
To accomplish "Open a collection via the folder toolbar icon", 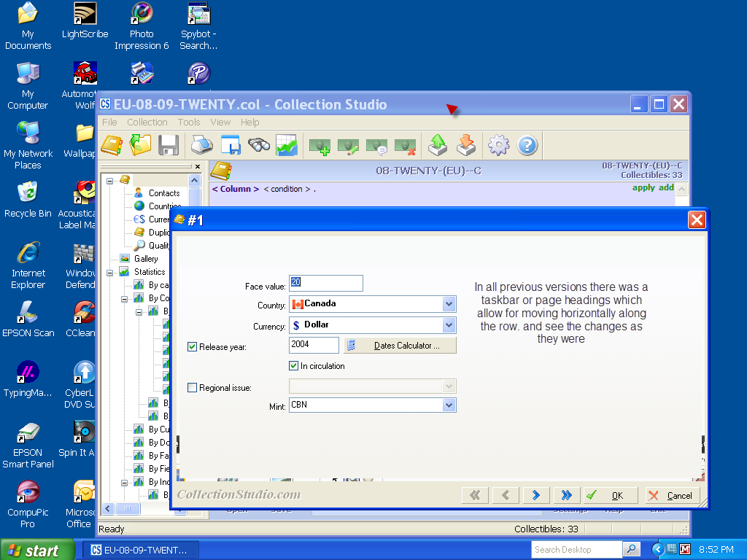I will (x=140, y=145).
